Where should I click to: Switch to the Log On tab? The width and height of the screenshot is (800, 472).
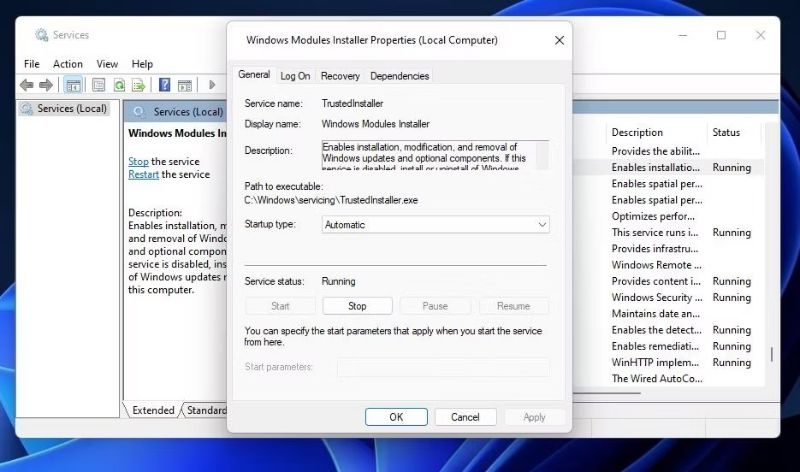(295, 76)
